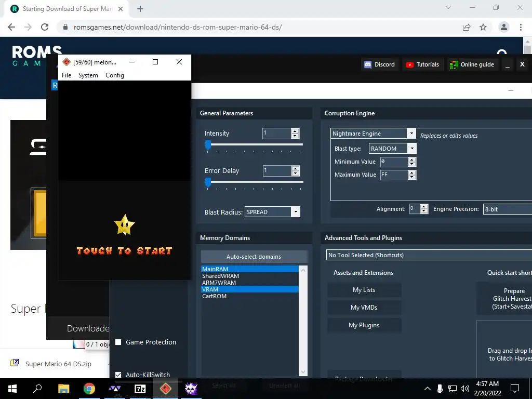Open notification center icon

pyautogui.click(x=515, y=389)
